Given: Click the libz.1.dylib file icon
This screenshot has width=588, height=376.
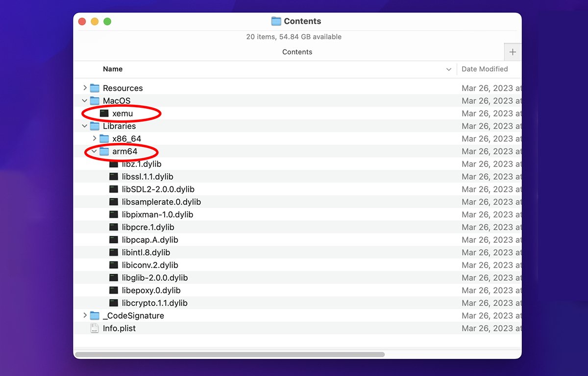Looking at the screenshot, I should point(114,164).
